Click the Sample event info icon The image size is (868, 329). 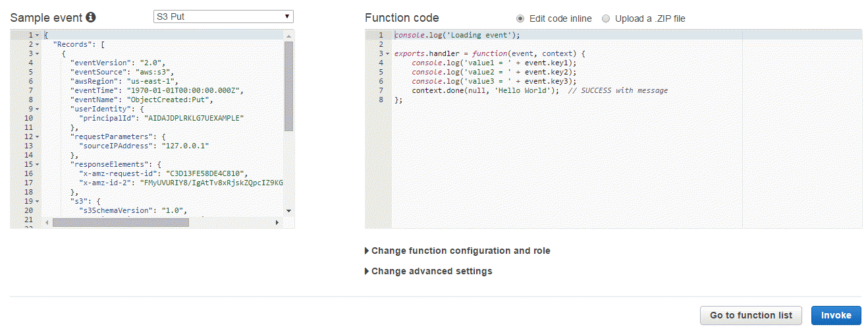91,17
